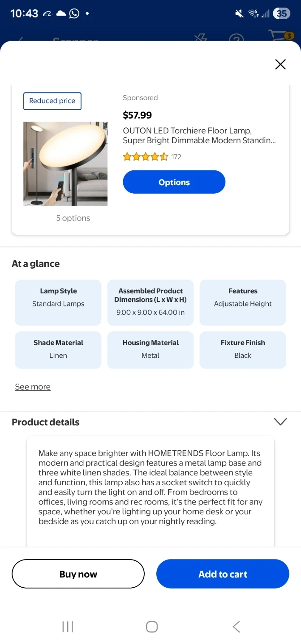Viewport: 301px width, 644px height.
Task: Close the product details sheet
Action: pos(280,64)
